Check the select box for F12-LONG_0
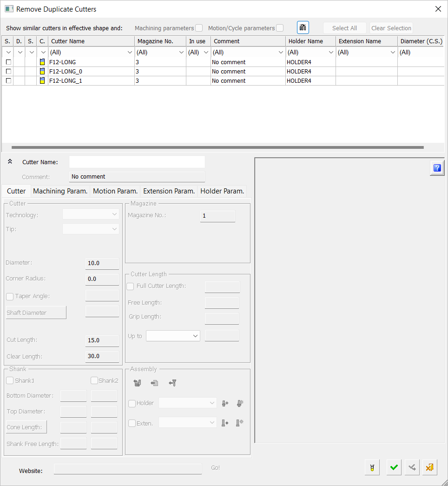This screenshot has height=486, width=448. point(8,71)
